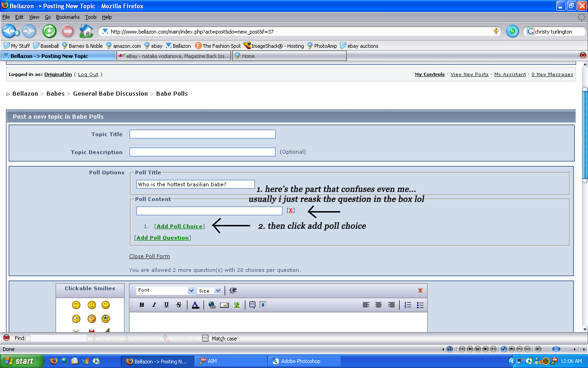Open the Bookmarks menu
This screenshot has width=588, height=368.
tap(68, 17)
